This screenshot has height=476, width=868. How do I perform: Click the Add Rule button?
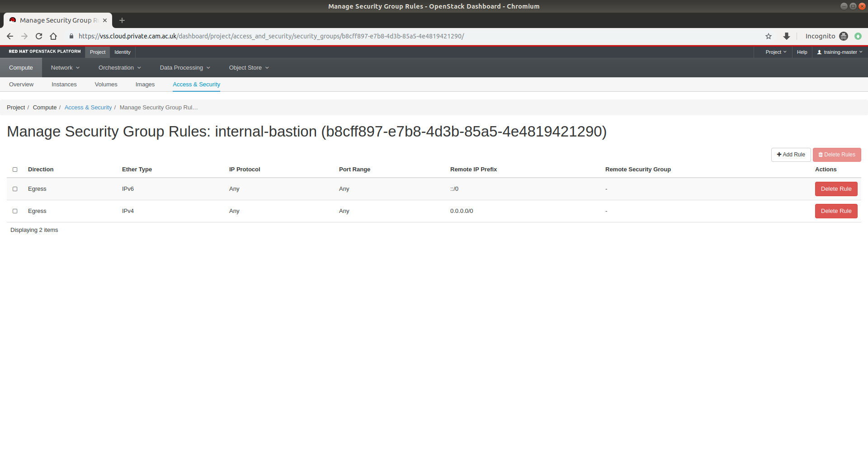(791, 155)
